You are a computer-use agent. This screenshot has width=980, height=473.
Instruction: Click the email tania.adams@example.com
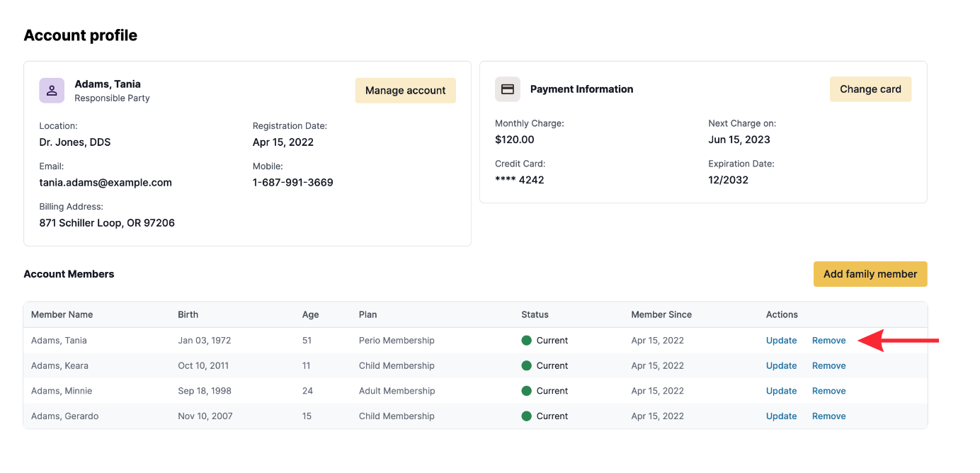pos(106,183)
